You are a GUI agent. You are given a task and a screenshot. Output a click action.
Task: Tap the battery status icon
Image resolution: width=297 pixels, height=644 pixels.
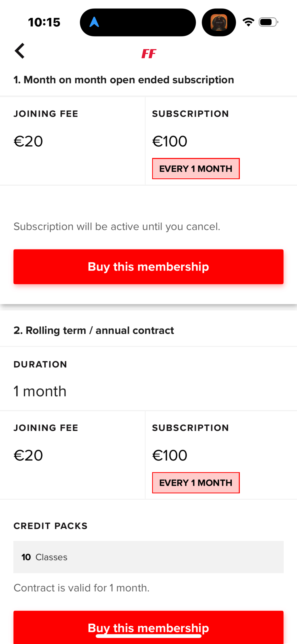(x=268, y=22)
